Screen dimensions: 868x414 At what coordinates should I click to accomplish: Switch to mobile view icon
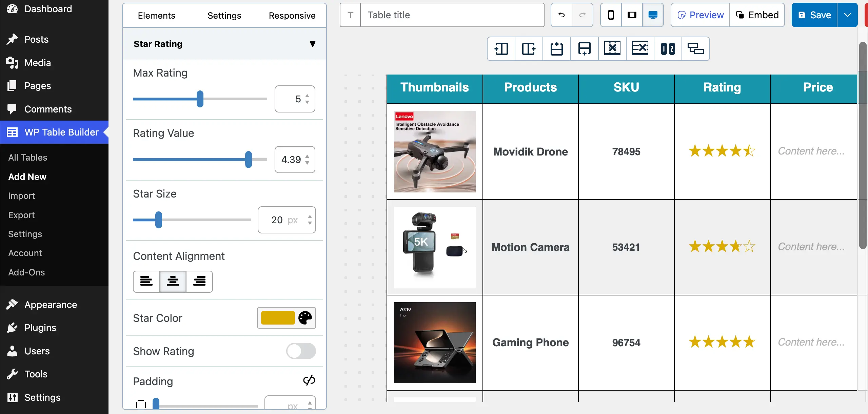coord(611,15)
